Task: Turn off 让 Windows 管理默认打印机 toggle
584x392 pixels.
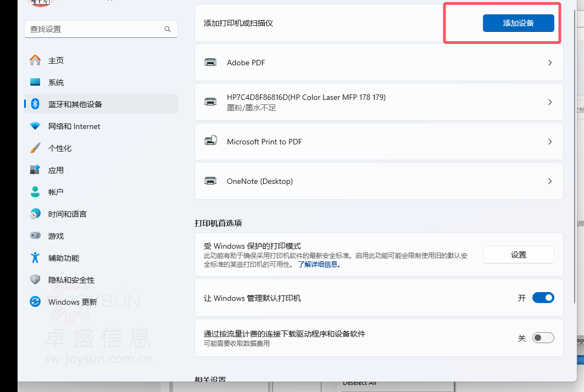Action: (543, 298)
